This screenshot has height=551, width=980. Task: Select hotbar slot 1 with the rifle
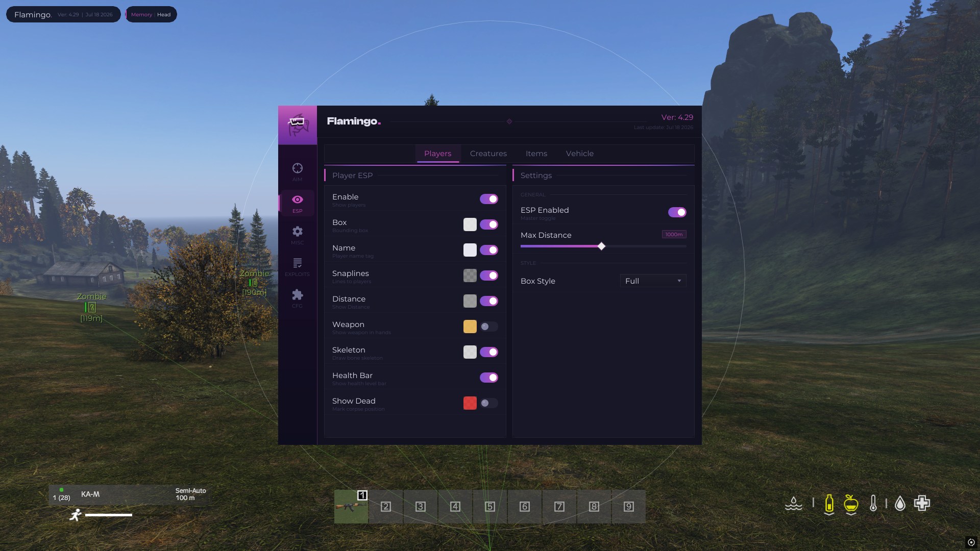(x=351, y=507)
